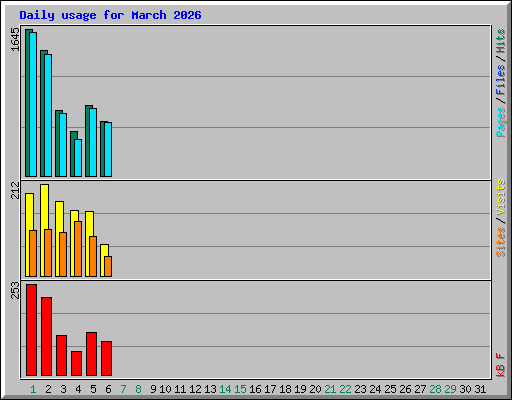The width and height of the screenshot is (512, 400).
Task: Click green weekend day 29 label
Action: [x=450, y=389]
